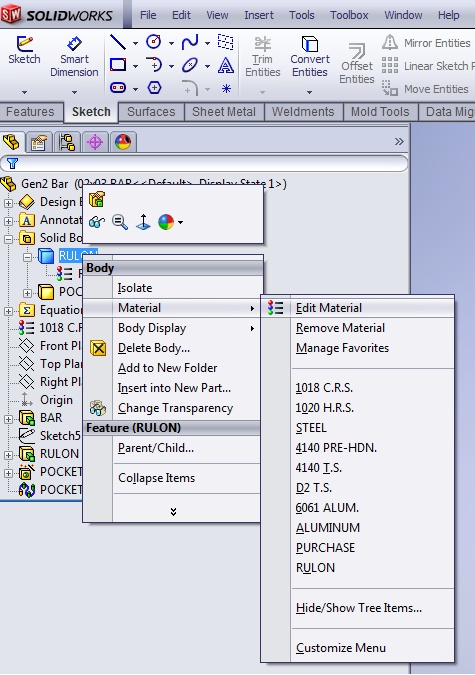Screen dimensions: 475x675
Task: Open the Circle tool dropdown arrow
Action: click(x=171, y=43)
